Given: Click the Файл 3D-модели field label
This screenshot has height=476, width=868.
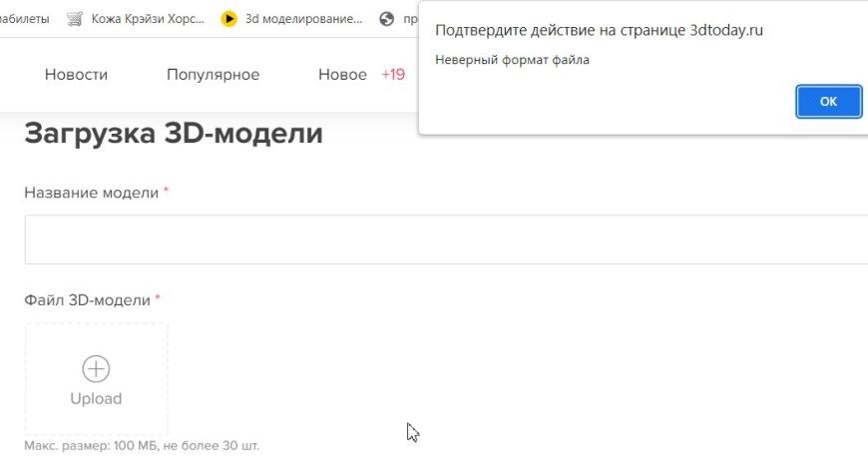Looking at the screenshot, I should 87,300.
